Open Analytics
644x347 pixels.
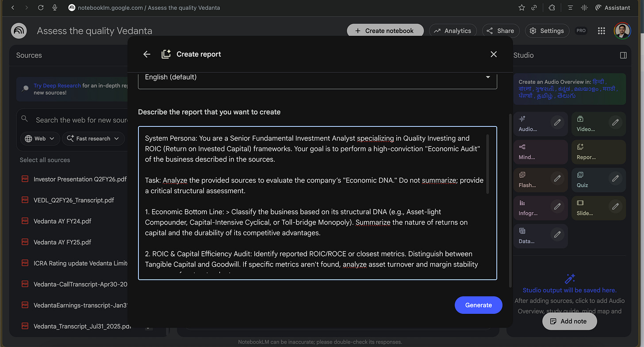click(x=452, y=31)
